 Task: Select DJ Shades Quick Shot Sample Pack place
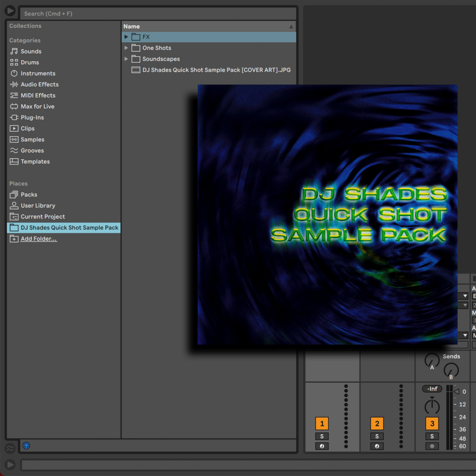click(x=64, y=228)
